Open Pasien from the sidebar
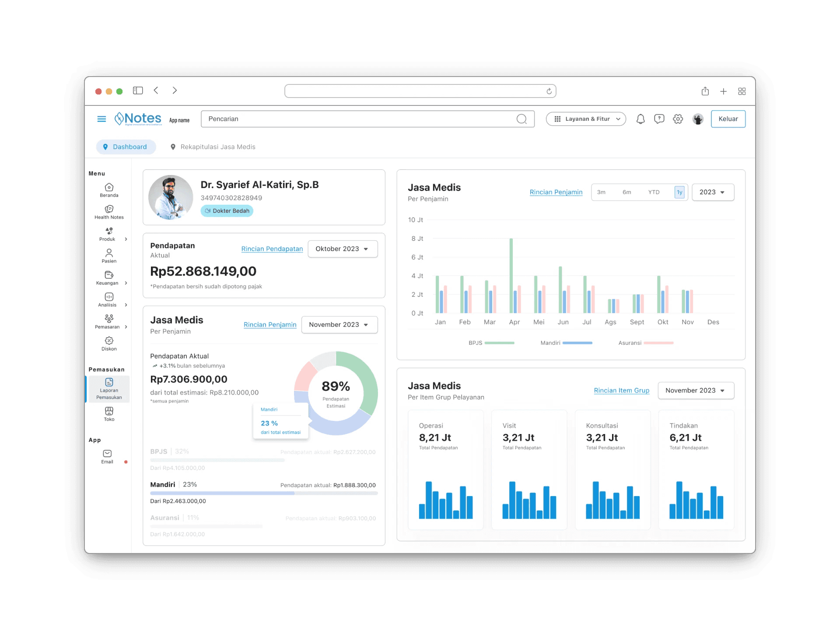This screenshot has width=840, height=630. (x=109, y=256)
